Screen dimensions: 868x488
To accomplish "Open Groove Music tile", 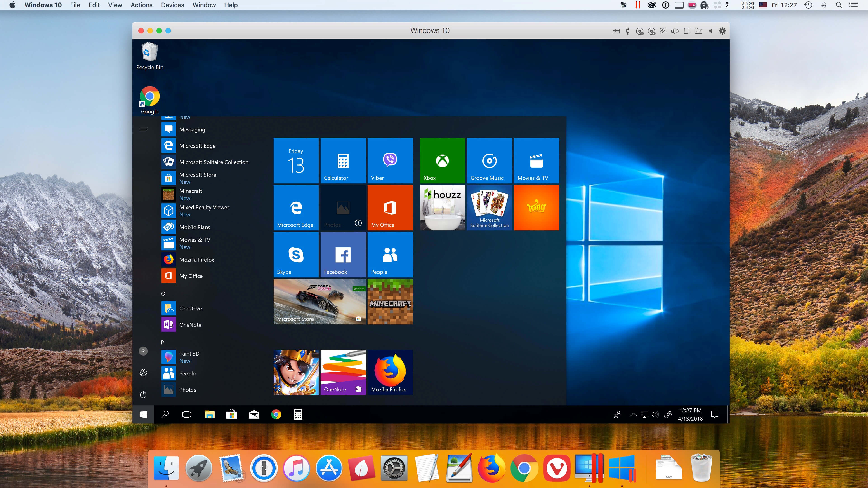I will click(x=488, y=160).
